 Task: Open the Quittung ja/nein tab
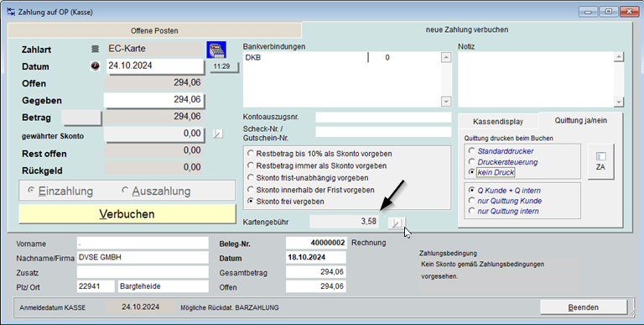coord(581,121)
